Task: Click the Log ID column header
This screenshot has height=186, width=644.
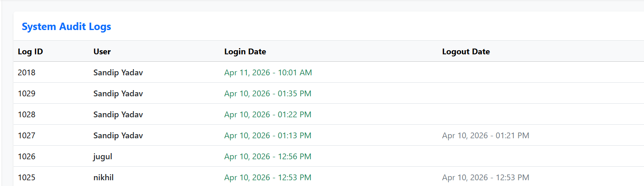Action: pyautogui.click(x=30, y=52)
